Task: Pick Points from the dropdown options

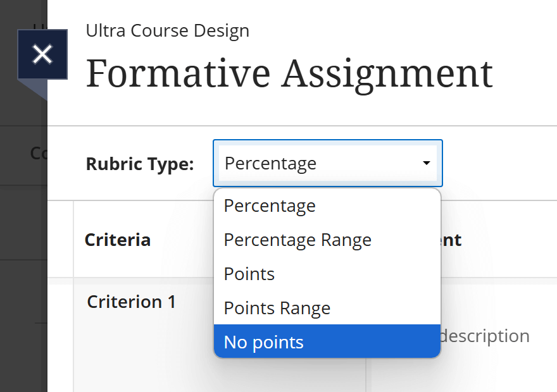Action: [249, 274]
